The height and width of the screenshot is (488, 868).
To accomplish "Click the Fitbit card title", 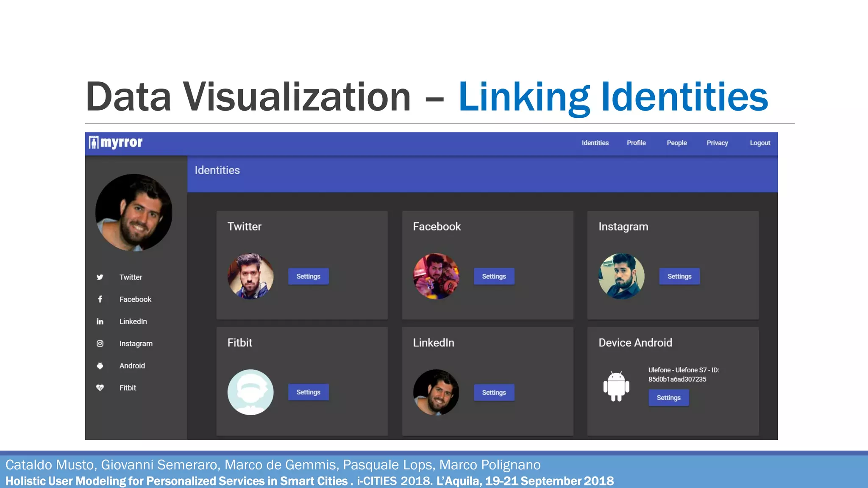I will (x=240, y=342).
